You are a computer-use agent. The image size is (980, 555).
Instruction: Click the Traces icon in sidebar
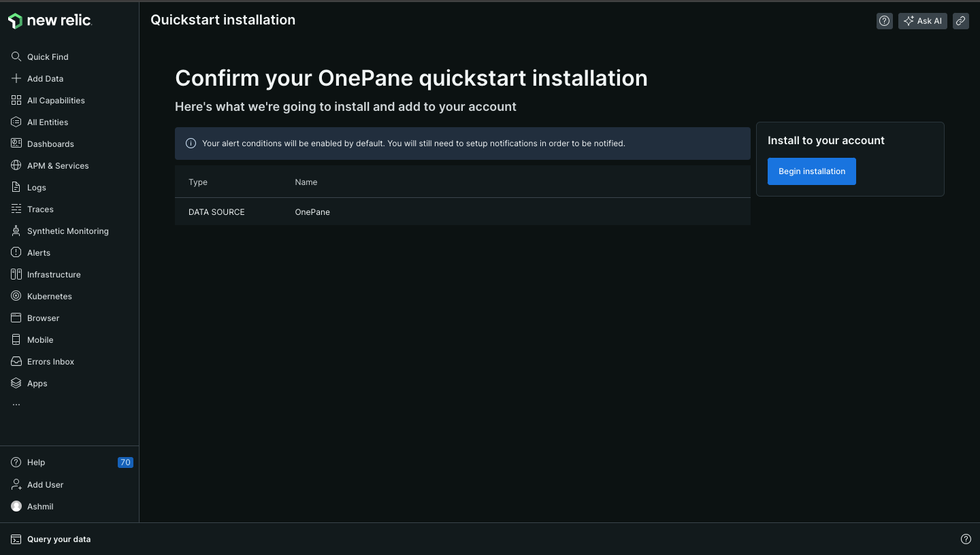coord(16,209)
